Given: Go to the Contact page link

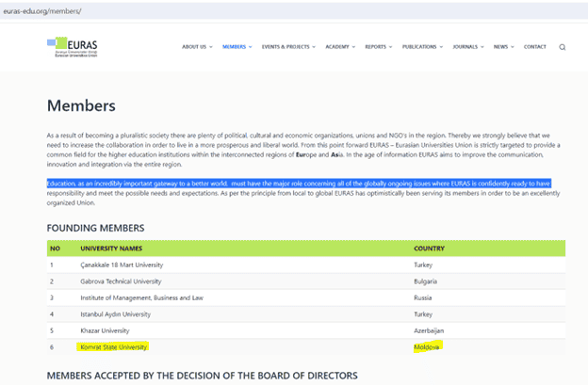Looking at the screenshot, I should click(x=534, y=46).
